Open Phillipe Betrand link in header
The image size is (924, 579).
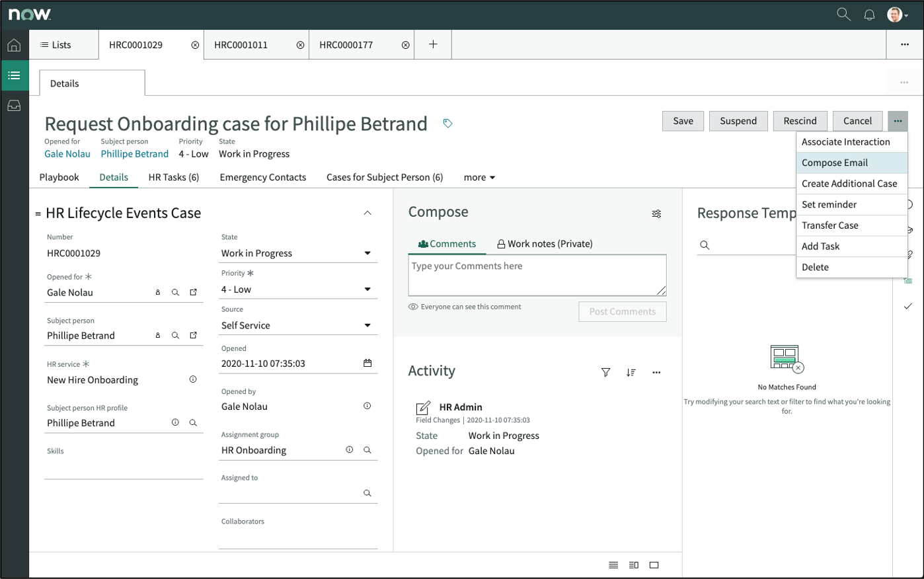click(135, 153)
